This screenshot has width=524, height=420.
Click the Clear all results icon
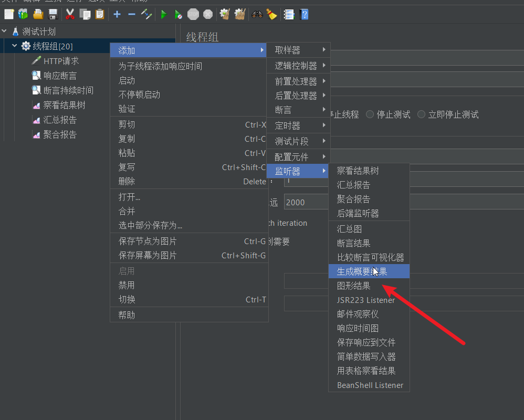(240, 14)
